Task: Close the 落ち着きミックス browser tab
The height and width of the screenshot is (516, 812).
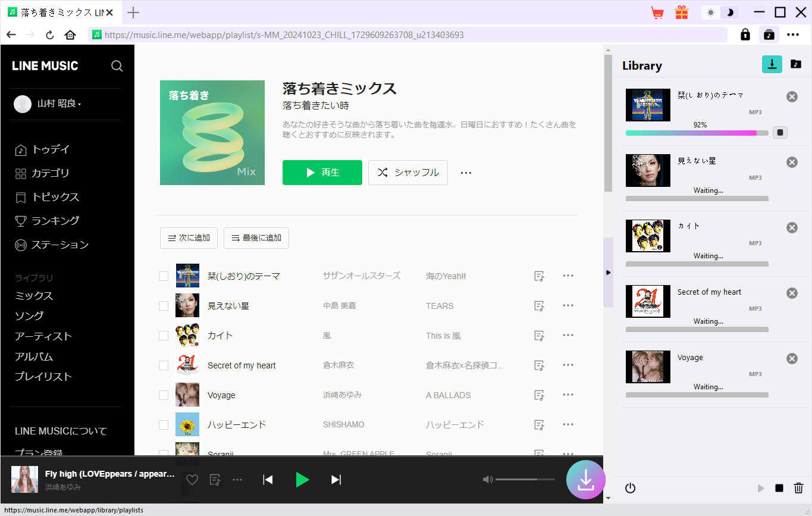Action: (109, 12)
